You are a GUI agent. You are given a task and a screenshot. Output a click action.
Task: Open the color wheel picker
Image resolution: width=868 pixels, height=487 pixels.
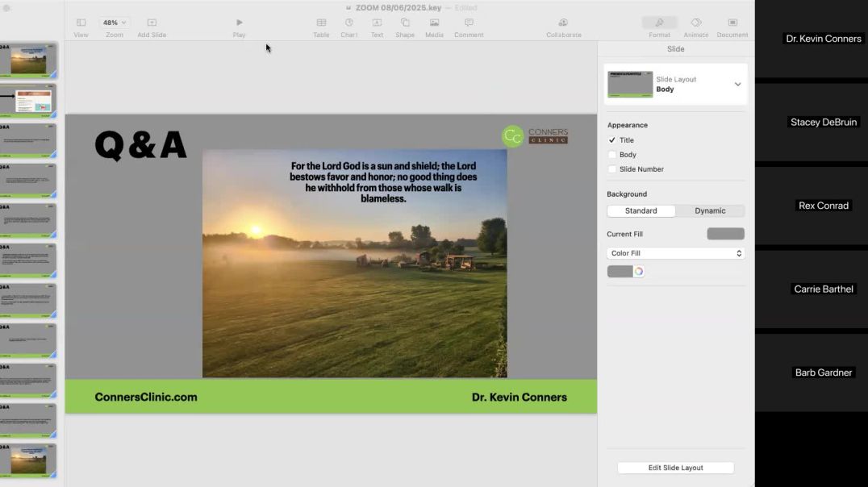[x=639, y=271]
